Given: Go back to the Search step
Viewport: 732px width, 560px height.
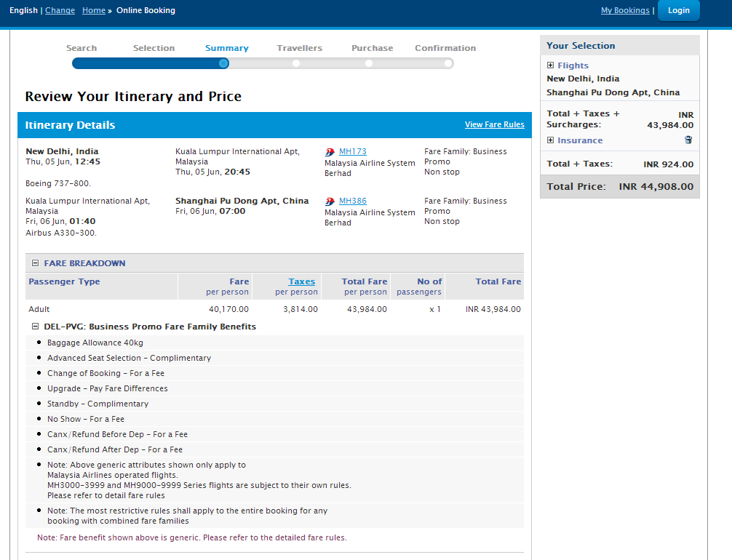Looking at the screenshot, I should [x=81, y=49].
